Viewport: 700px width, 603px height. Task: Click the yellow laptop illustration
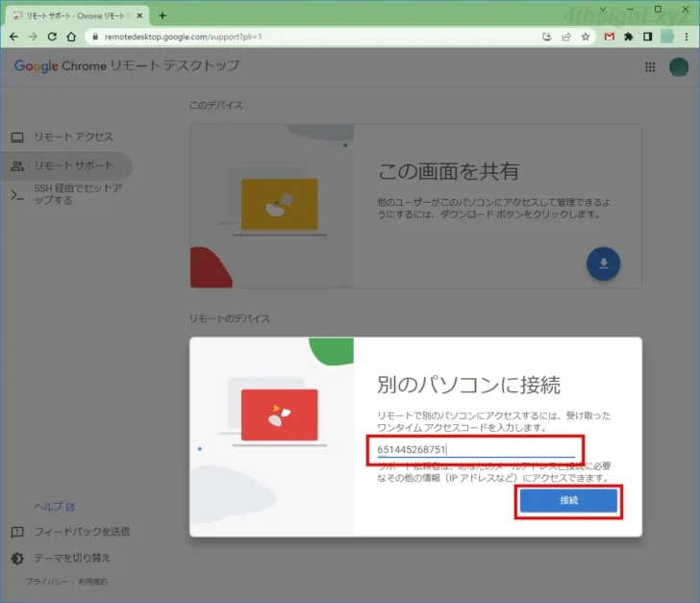click(x=280, y=205)
